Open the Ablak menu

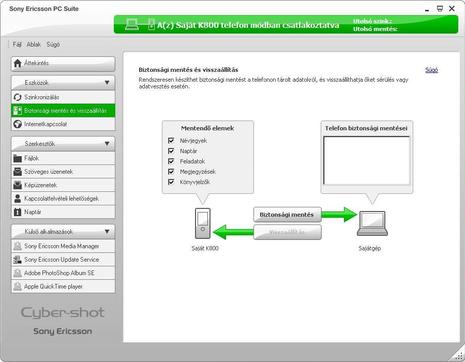(34, 44)
